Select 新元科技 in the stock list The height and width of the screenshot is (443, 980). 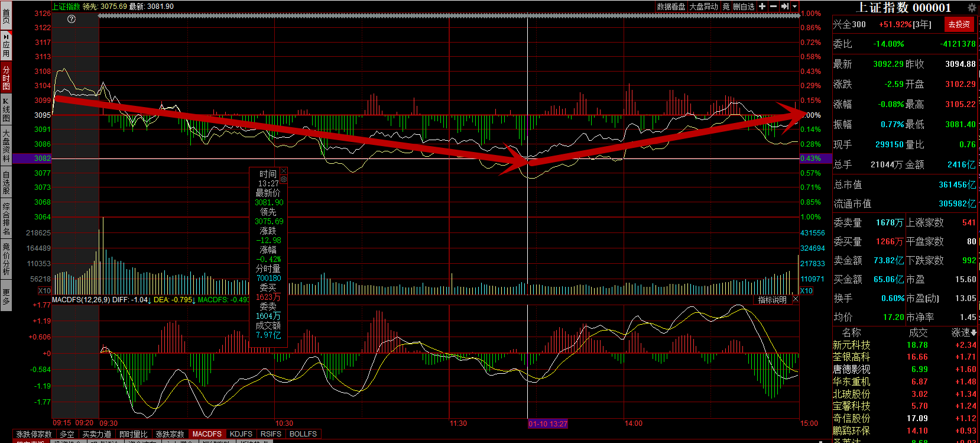point(852,345)
